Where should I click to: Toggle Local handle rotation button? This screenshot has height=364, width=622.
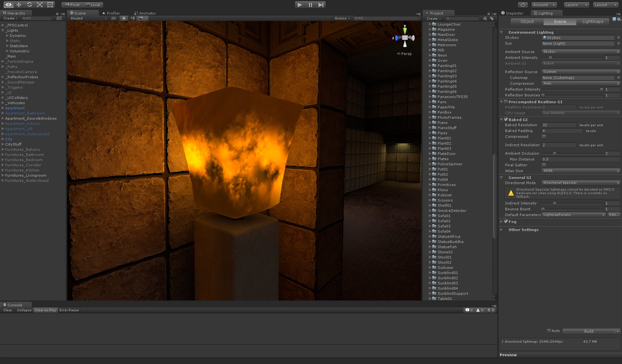(x=93, y=5)
